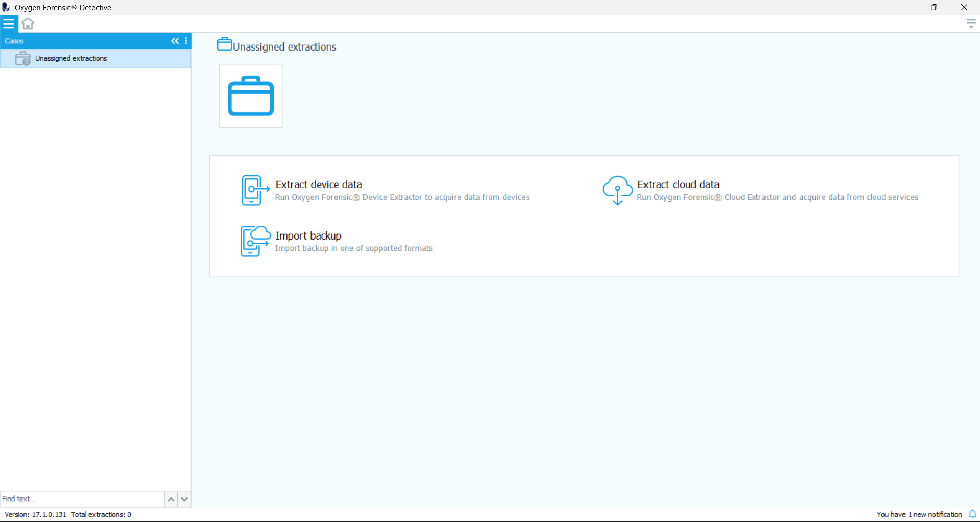Viewport: 980px width, 522px height.
Task: Go to the Home screen icon
Action: click(x=28, y=23)
